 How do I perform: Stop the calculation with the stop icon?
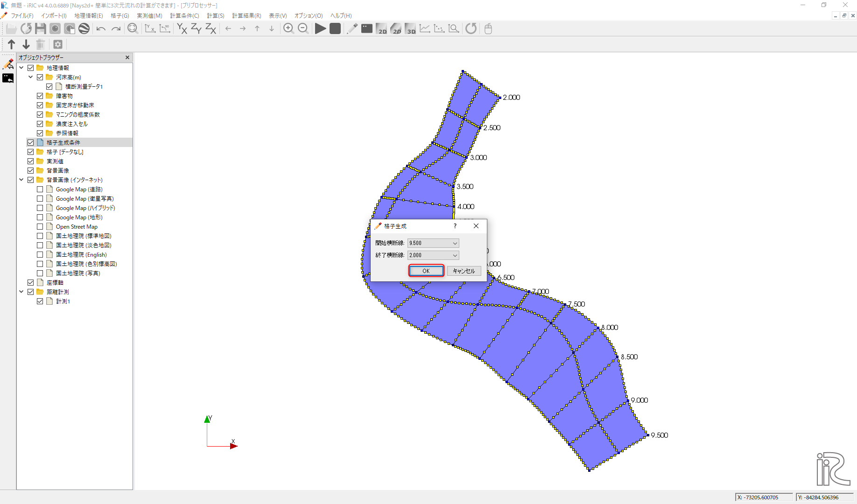(x=335, y=28)
